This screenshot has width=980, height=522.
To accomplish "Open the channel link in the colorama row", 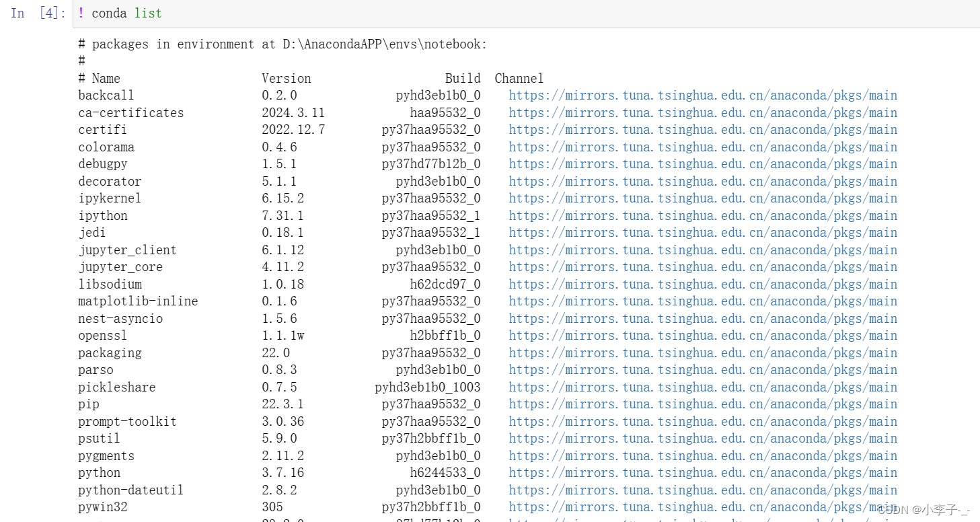I will pyautogui.click(x=703, y=147).
